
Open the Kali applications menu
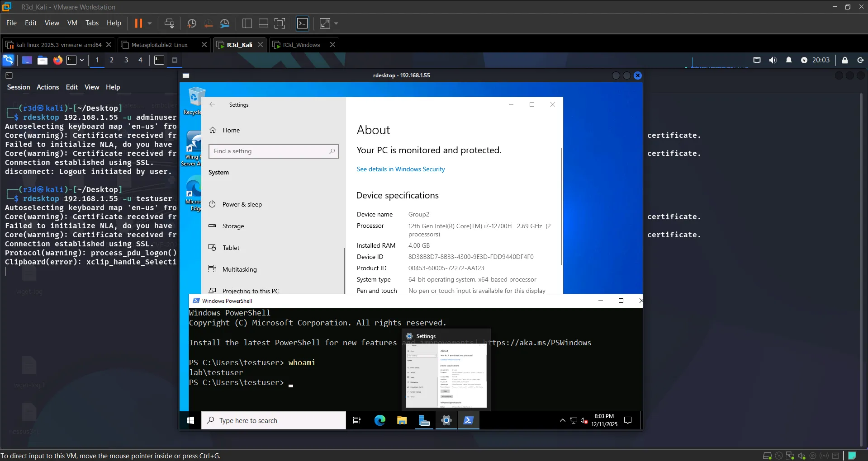(x=8, y=60)
